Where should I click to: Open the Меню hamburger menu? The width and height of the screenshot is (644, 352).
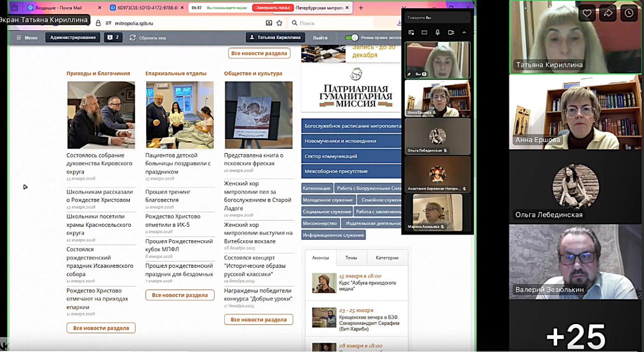pyautogui.click(x=19, y=37)
